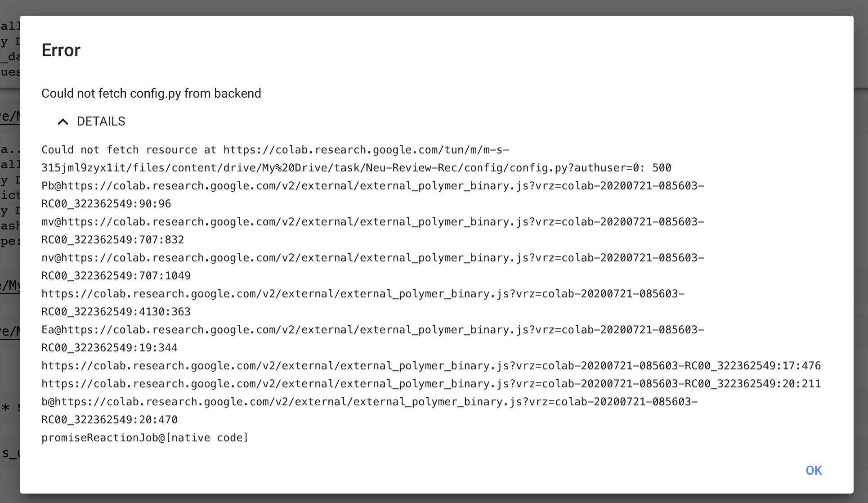Dismiss the error dialog by clicking OK

pyautogui.click(x=813, y=470)
